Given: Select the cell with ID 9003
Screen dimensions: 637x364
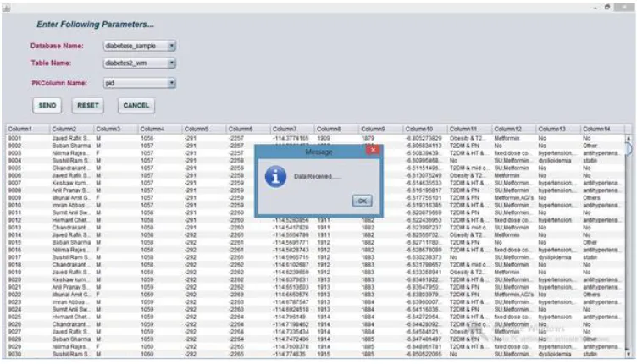Looking at the screenshot, I should pos(28,153).
